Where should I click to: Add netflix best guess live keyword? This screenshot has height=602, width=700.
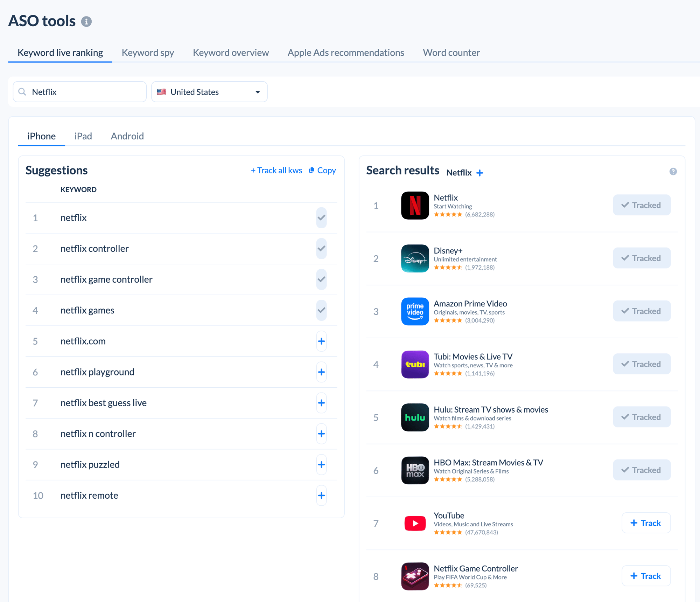tap(321, 403)
